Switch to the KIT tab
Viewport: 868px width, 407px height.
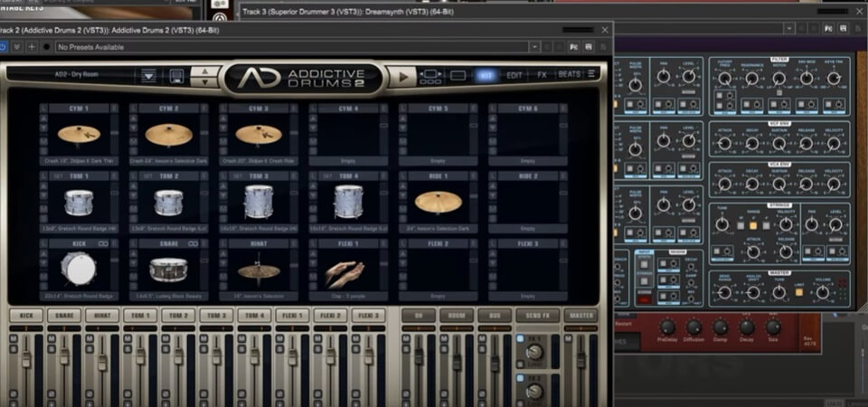coord(486,75)
